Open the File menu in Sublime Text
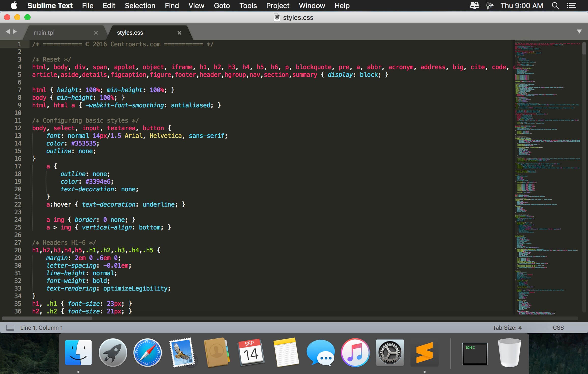The image size is (588, 374). tap(87, 6)
